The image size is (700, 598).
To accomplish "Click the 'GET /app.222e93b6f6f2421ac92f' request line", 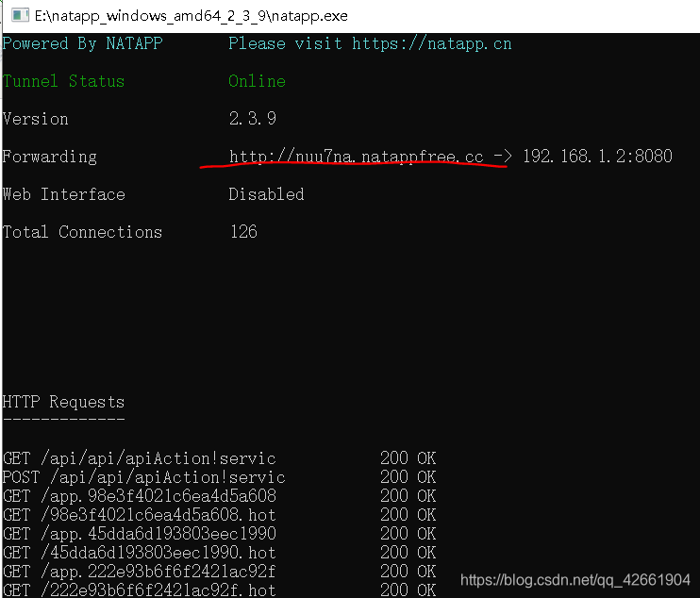I will (x=140, y=572).
